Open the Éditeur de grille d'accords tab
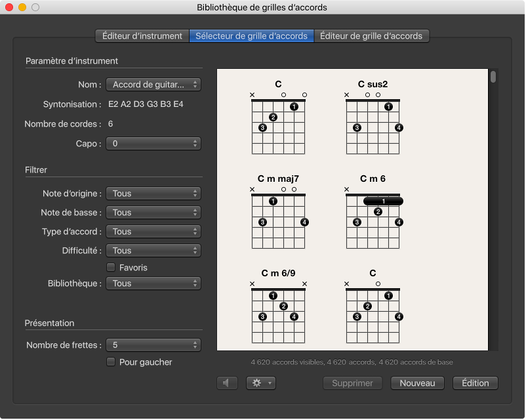The height and width of the screenshot is (420, 526). click(371, 36)
